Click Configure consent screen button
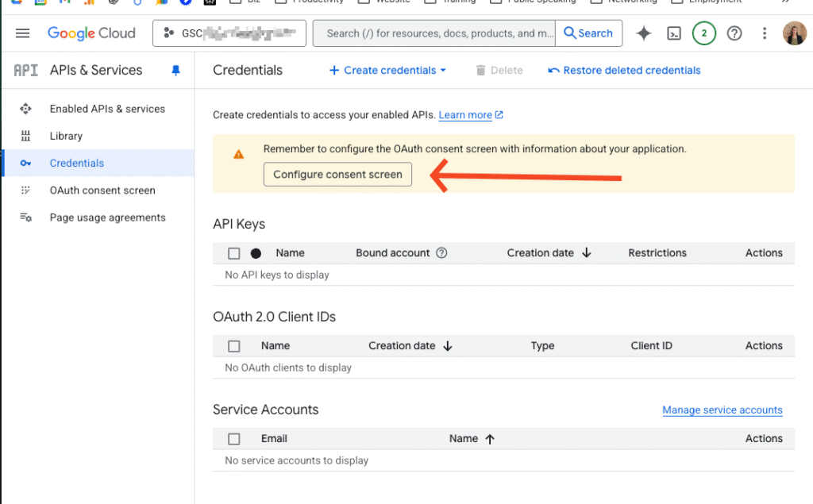813x504 pixels. tap(337, 175)
